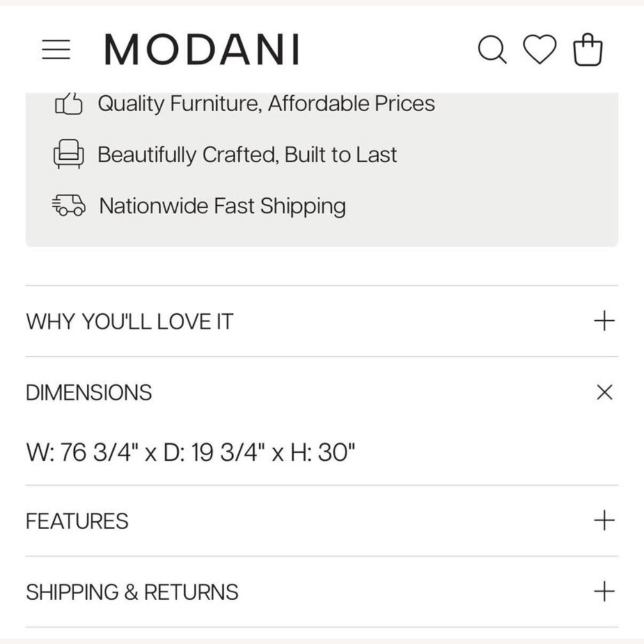Viewport: 644px width, 644px height.
Task: Click the MODANI logo
Action: point(202,49)
